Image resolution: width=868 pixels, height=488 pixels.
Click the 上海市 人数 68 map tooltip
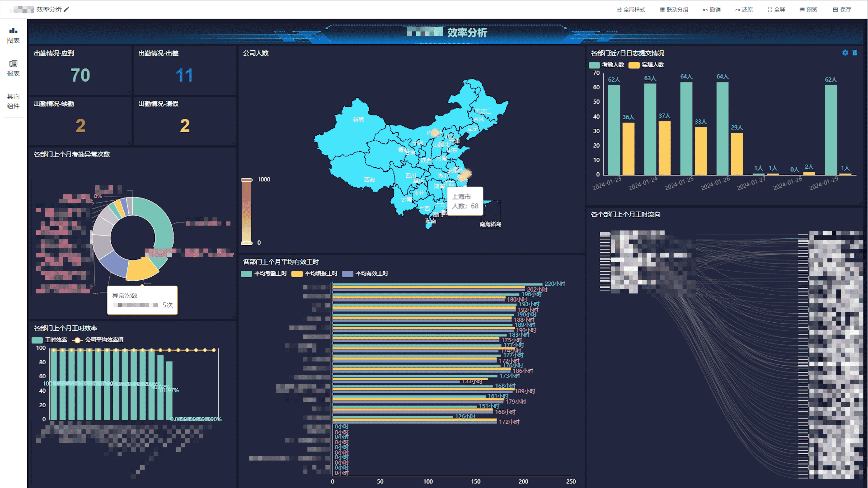465,201
